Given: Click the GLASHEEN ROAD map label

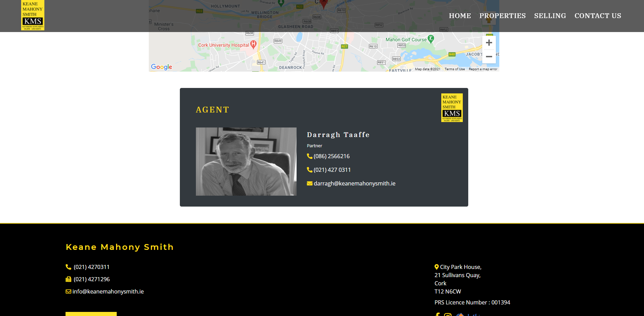Looking at the screenshot, I should (x=296, y=27).
